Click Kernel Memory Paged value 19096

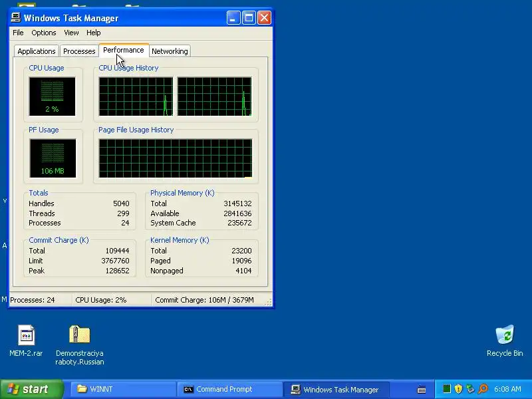[x=241, y=261]
